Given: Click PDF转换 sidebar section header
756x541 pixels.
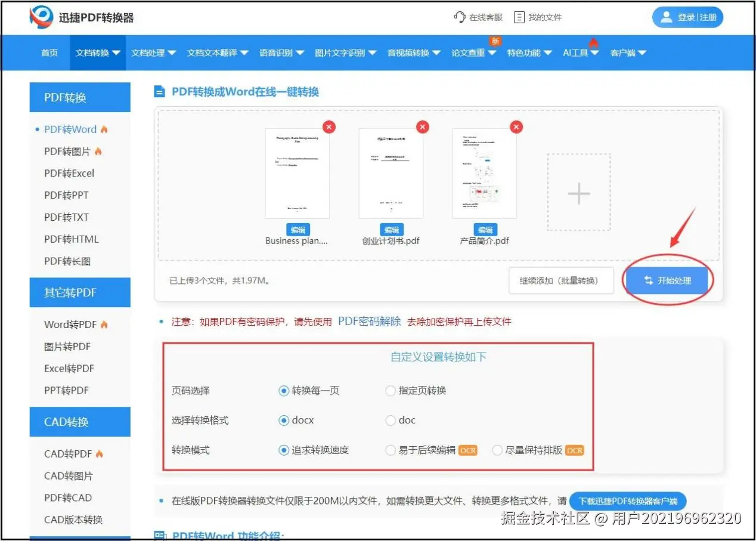Looking at the screenshot, I should [80, 97].
